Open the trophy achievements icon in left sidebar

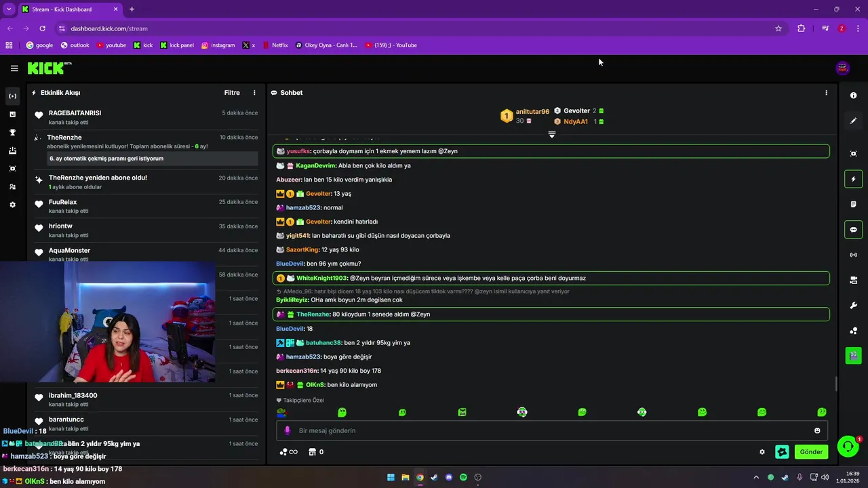tap(12, 133)
